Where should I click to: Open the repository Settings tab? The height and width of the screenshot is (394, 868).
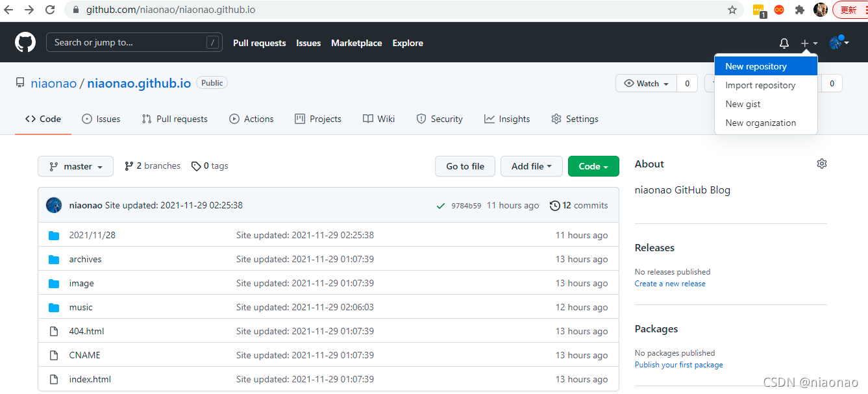575,119
